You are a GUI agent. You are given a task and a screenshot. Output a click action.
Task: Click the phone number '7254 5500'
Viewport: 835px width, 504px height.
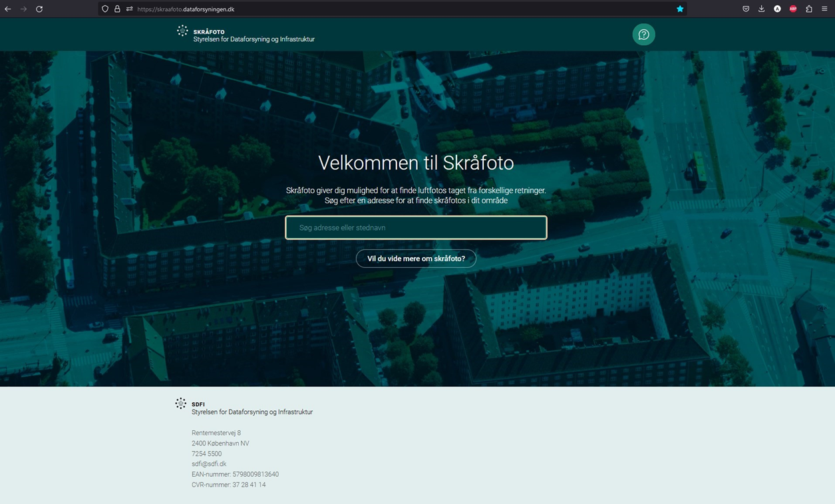[x=207, y=454]
